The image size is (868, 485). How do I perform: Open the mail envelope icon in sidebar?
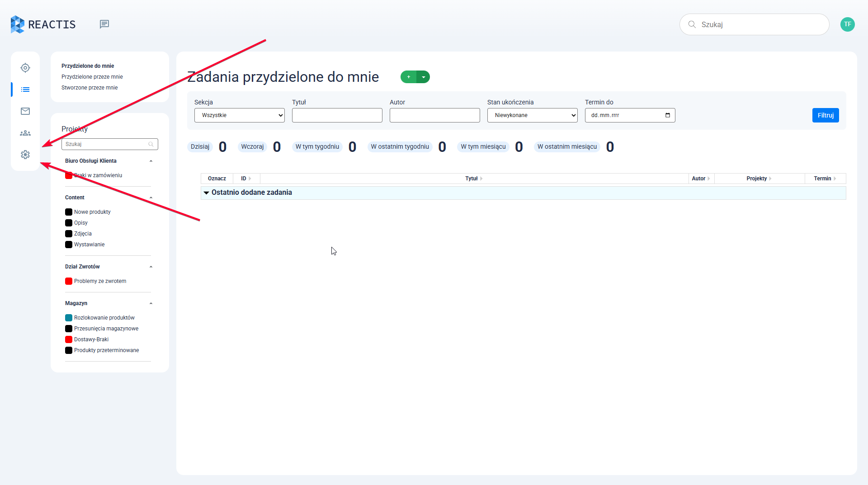point(25,111)
